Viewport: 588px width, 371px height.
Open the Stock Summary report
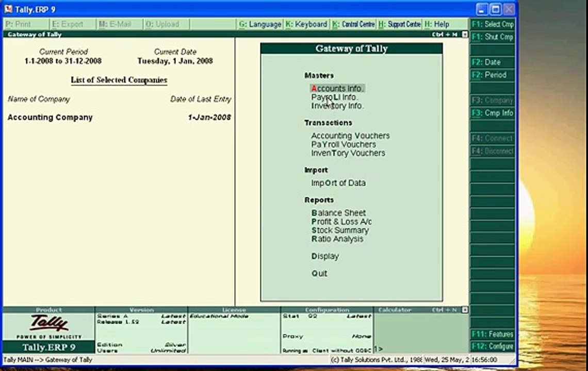(340, 230)
